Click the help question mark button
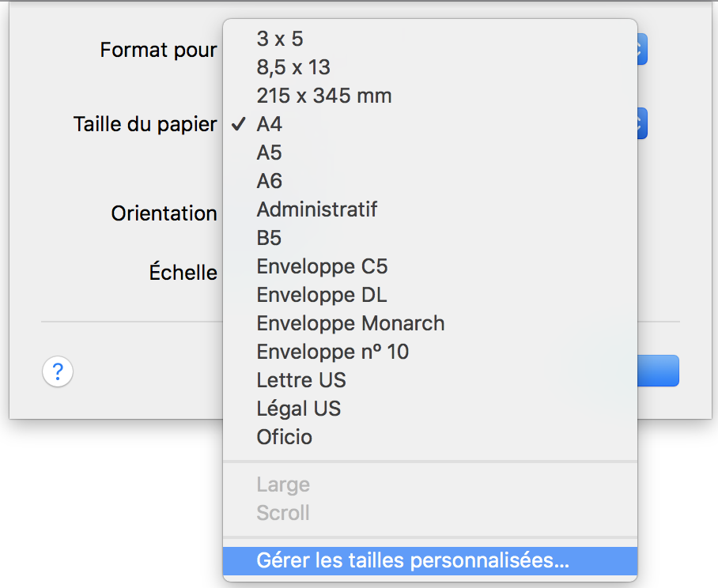Screen dimensions: 718x588 point(58,371)
